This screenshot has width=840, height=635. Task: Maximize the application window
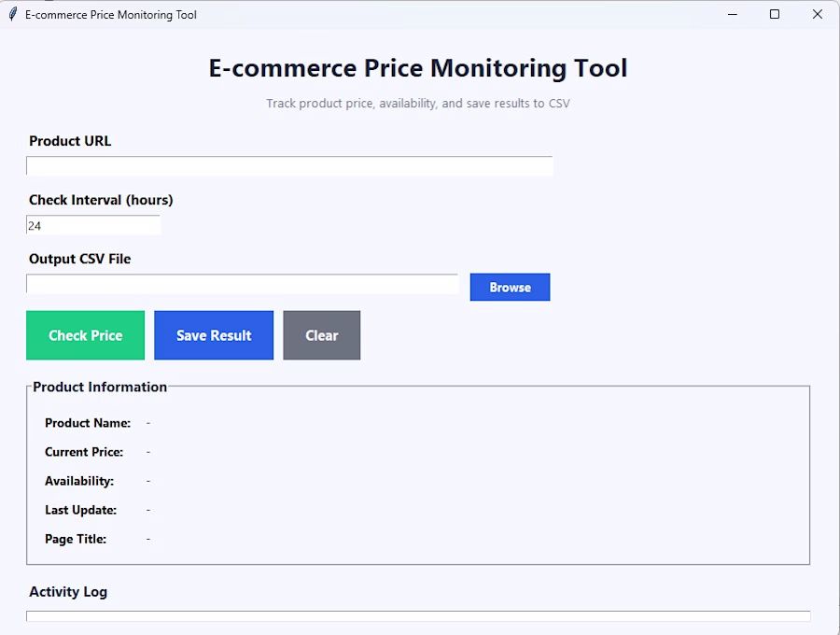pos(775,15)
